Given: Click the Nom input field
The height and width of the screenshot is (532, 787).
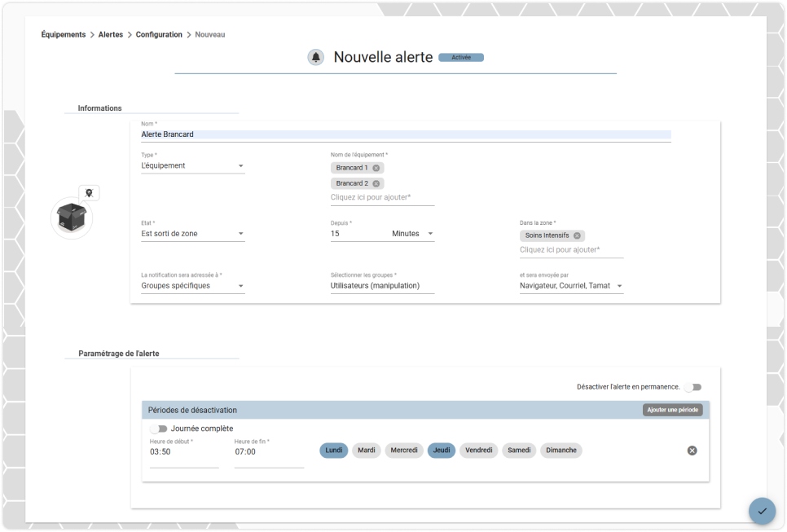Looking at the screenshot, I should (406, 134).
